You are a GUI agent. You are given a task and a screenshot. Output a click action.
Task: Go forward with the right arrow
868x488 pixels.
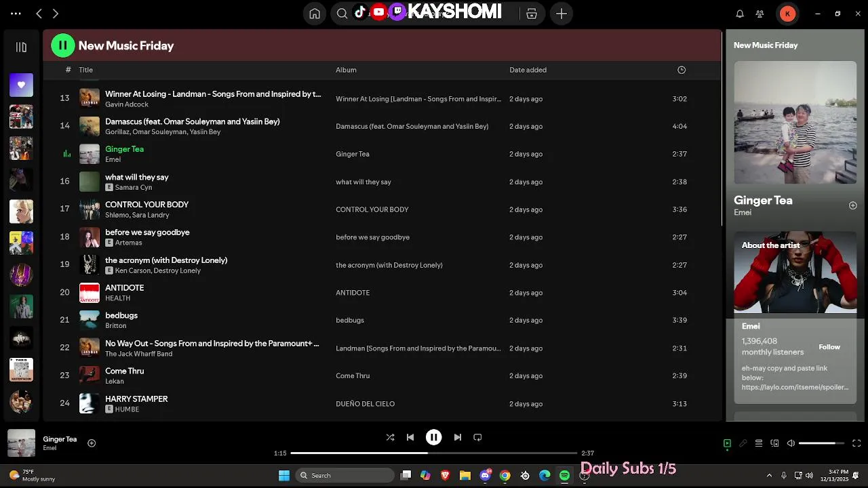(56, 14)
